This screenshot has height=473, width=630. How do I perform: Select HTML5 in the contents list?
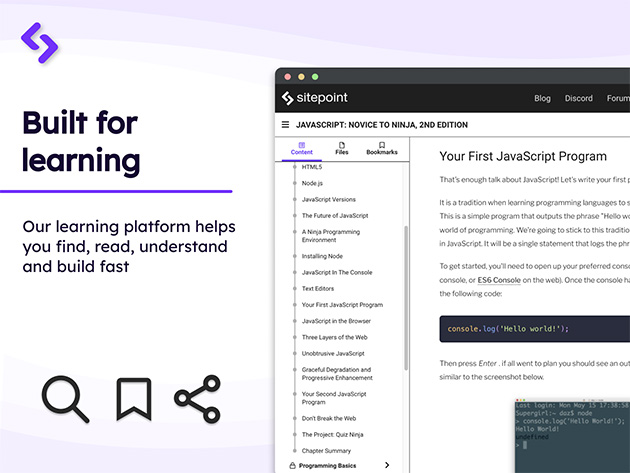[x=312, y=167]
